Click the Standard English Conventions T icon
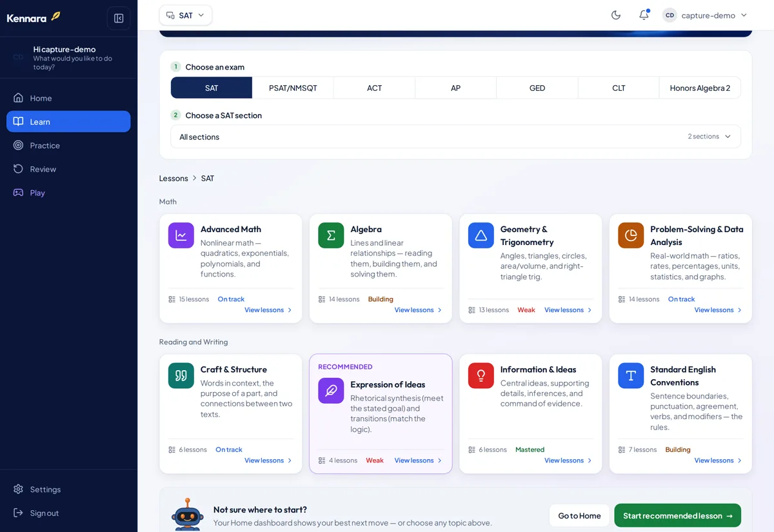The width and height of the screenshot is (774, 532). pyautogui.click(x=631, y=376)
